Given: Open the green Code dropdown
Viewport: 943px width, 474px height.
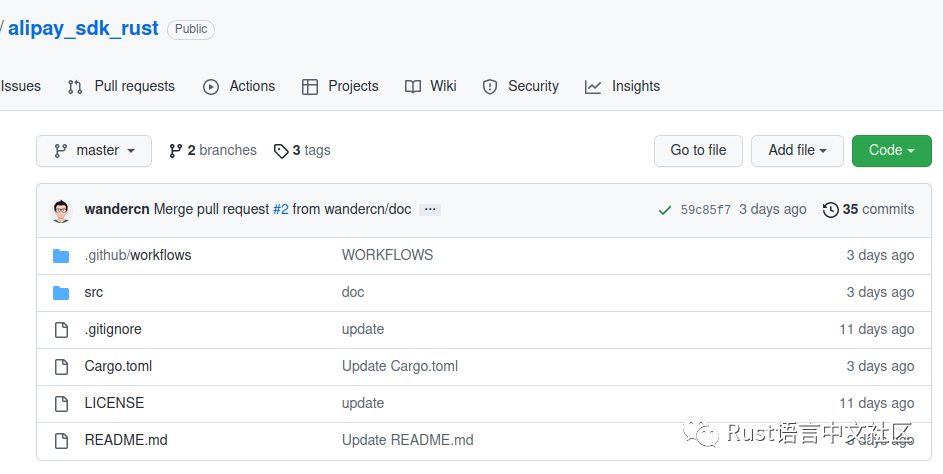Looking at the screenshot, I should point(891,150).
